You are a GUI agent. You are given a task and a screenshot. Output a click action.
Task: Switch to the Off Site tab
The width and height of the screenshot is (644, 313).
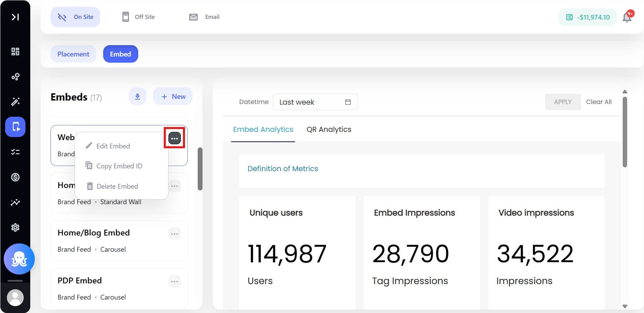pyautogui.click(x=139, y=17)
